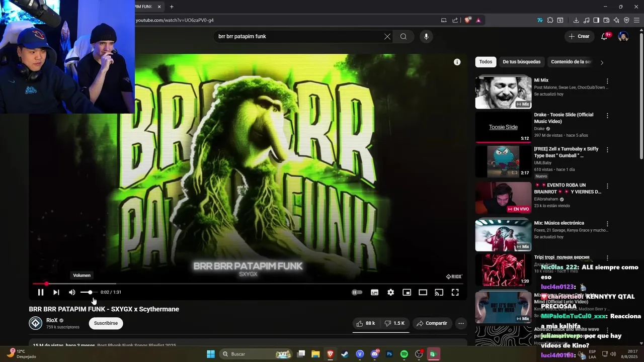Open the RioX channel name link
644x362 pixels.
point(52,320)
